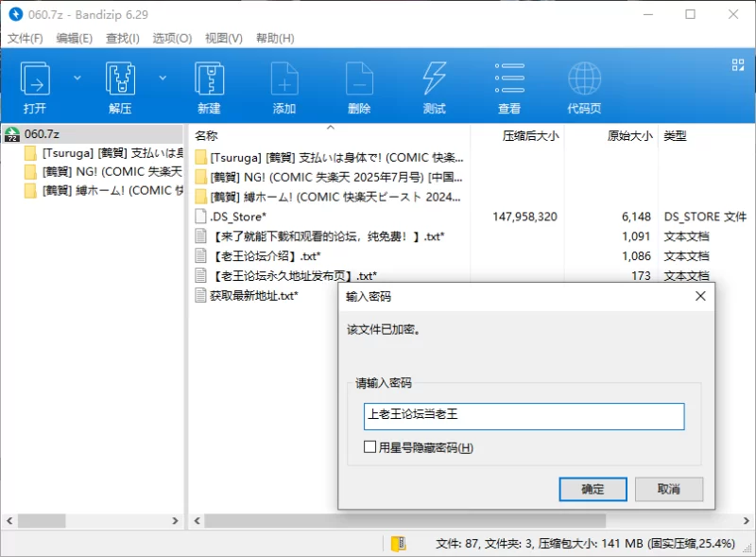Click the Bandizip logo in title bar
The width and height of the screenshot is (756, 557).
[16, 14]
